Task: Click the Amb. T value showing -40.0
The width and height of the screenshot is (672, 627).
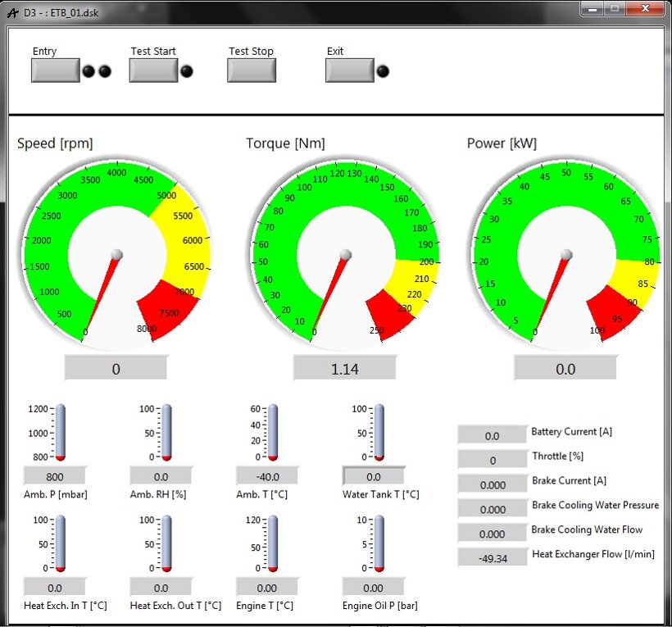Action: click(267, 476)
